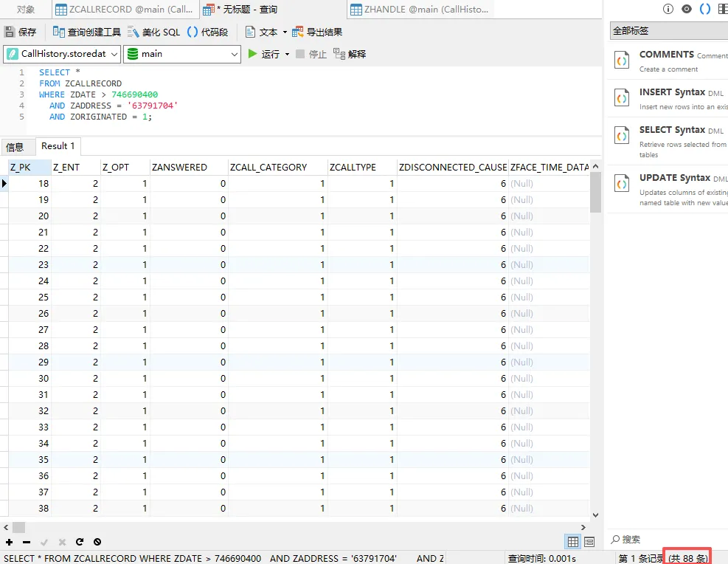This screenshot has width=728, height=564.
Task: Click the Explain (解释) query button
Action: (x=350, y=54)
